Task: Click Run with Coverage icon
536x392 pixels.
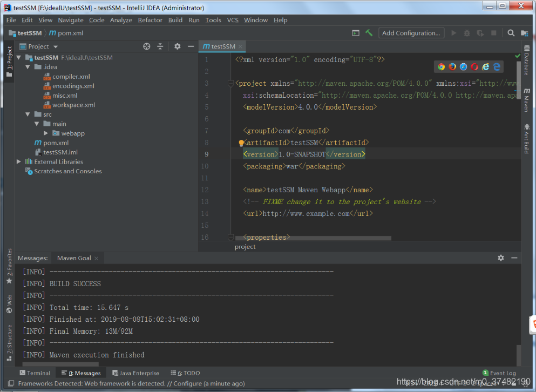Action: coord(480,33)
